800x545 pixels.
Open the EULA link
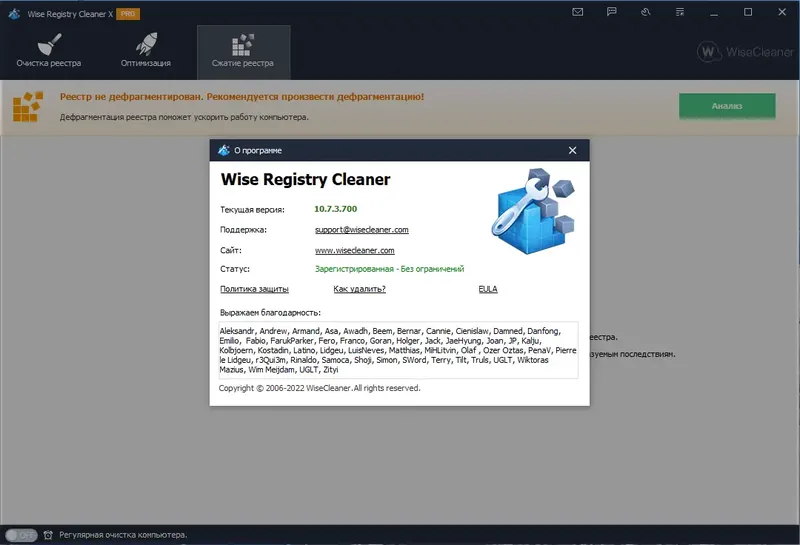click(x=488, y=289)
